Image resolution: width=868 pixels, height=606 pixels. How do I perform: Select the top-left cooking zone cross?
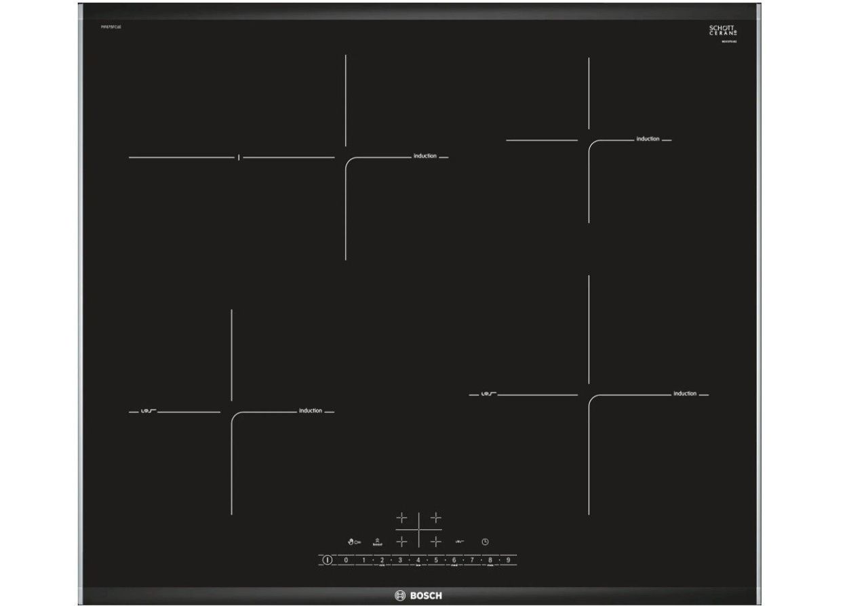pos(401,519)
